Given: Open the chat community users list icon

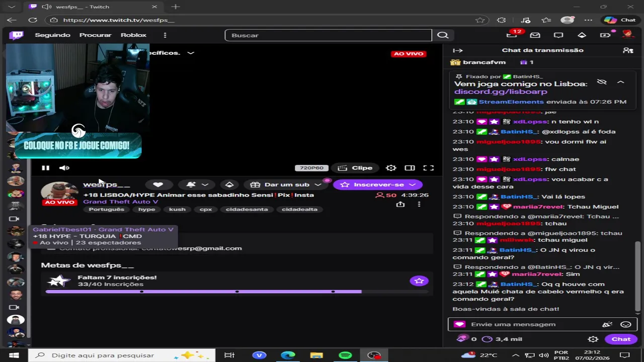Looking at the screenshot, I should click(x=628, y=50).
